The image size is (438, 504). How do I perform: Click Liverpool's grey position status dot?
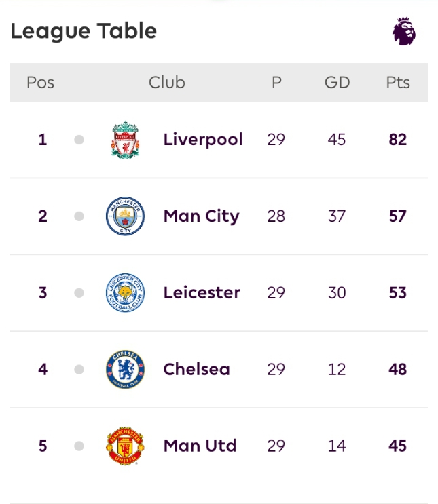(79, 140)
